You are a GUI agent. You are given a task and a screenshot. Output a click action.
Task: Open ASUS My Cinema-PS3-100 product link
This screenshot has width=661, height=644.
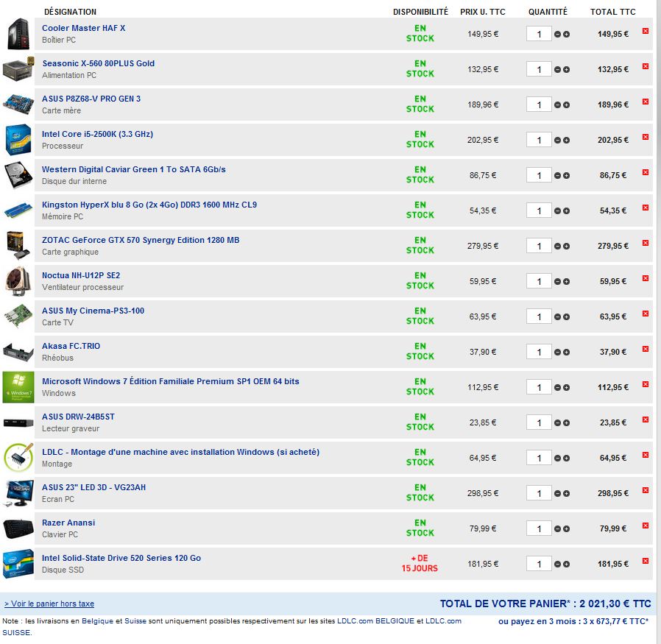coord(93,311)
